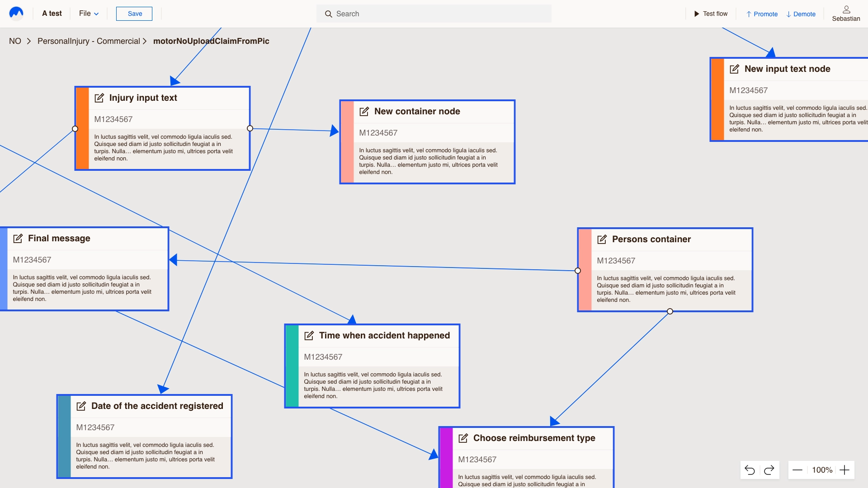Click Injury input text right connector
The width and height of the screenshot is (868, 488).
coord(250,128)
